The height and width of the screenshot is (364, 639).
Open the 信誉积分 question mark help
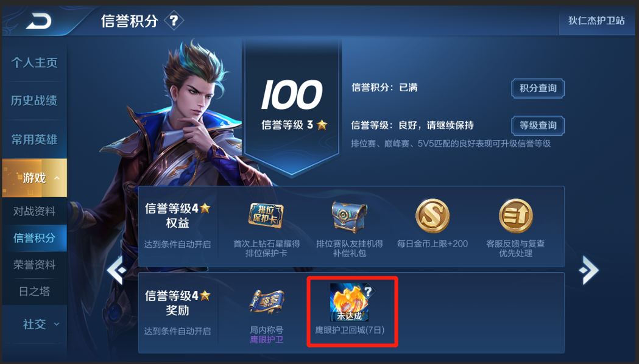(x=174, y=20)
